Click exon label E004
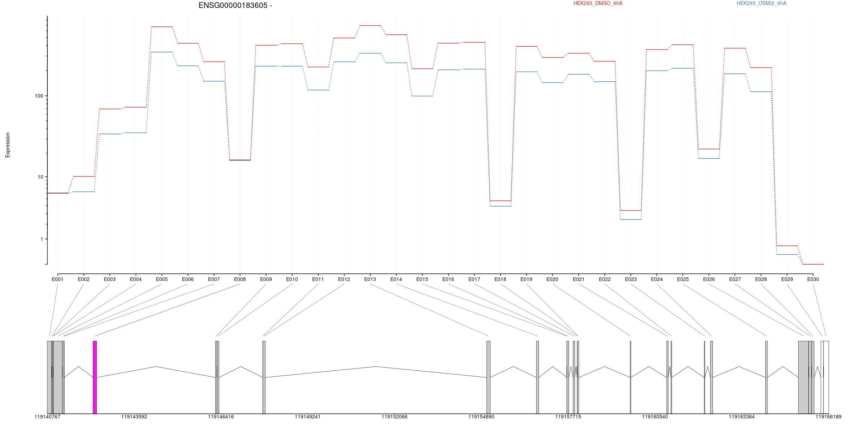The image size is (868, 434). [x=136, y=279]
